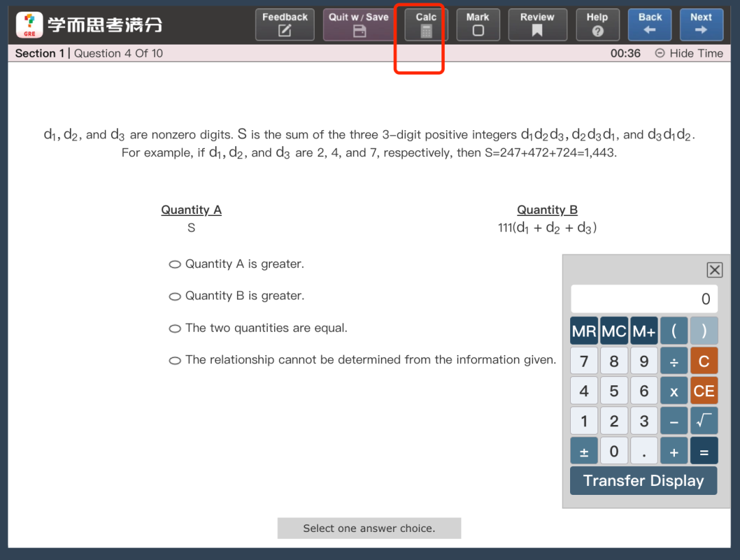Click calculator square root key
740x560 pixels.
[x=704, y=421]
